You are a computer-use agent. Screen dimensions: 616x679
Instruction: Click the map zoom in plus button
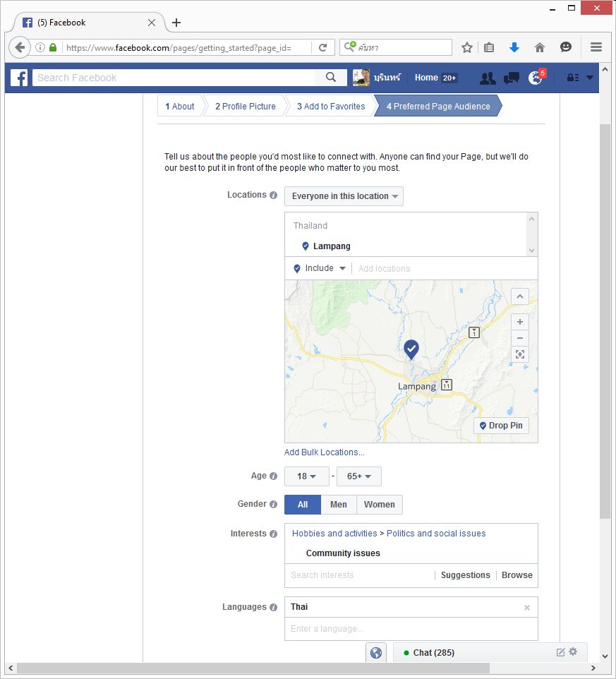[520, 322]
